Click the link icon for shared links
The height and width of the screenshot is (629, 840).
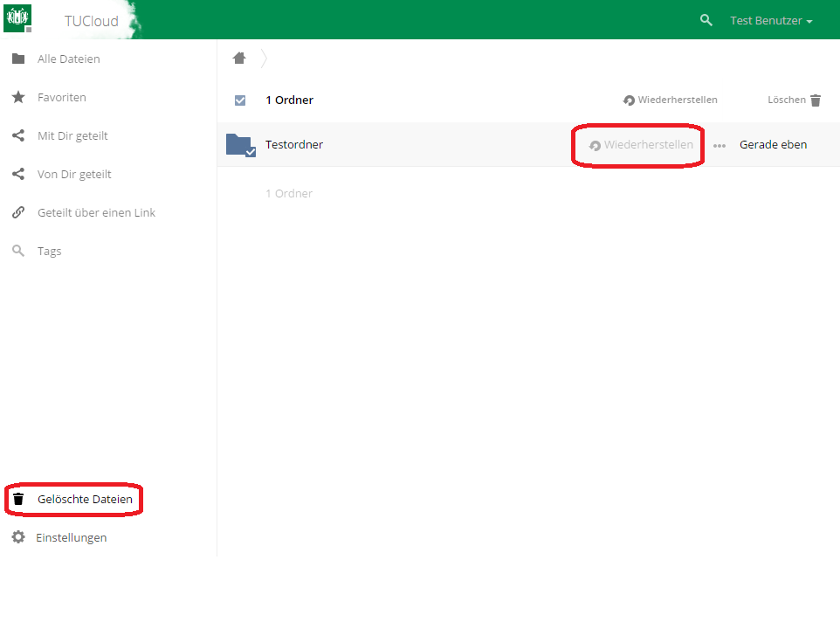coord(18,212)
